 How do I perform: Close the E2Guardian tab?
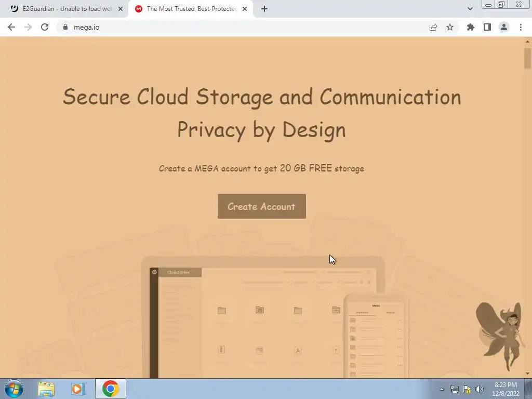click(121, 9)
